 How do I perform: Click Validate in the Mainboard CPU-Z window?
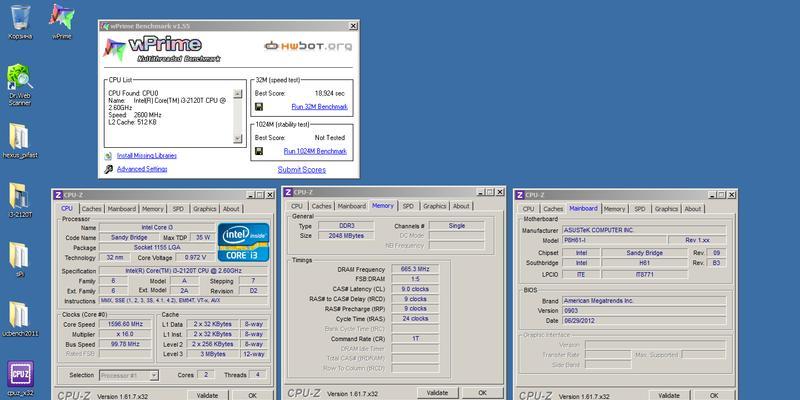coord(668,395)
